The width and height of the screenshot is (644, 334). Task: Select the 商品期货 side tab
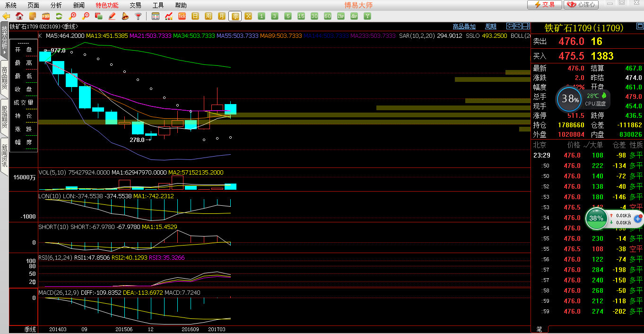[x=4, y=79]
